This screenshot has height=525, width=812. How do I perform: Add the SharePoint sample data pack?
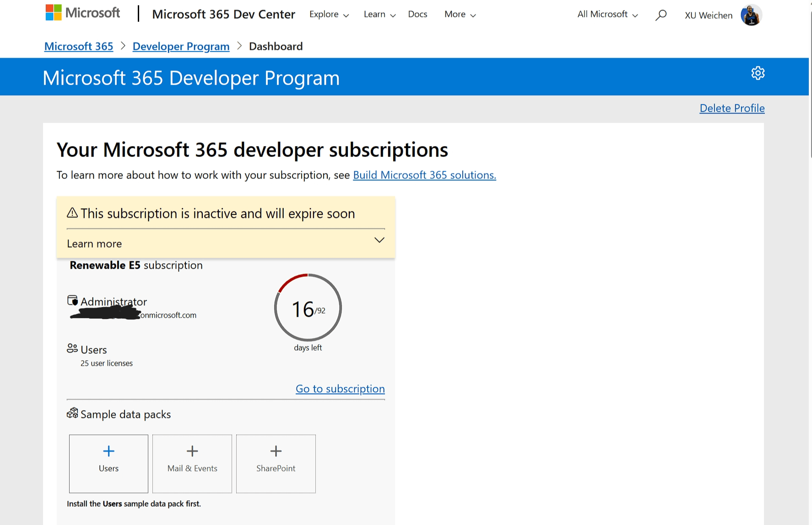pyautogui.click(x=276, y=464)
